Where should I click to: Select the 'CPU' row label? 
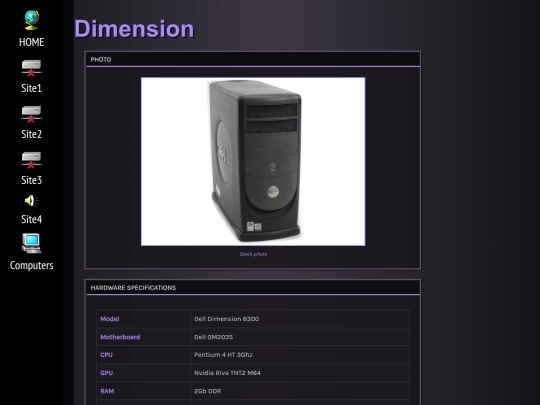[x=106, y=355]
